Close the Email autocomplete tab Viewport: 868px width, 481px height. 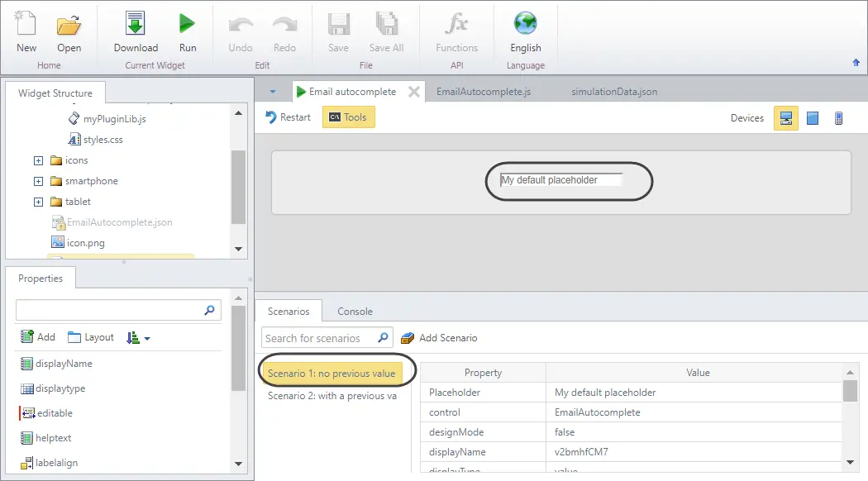[x=413, y=92]
